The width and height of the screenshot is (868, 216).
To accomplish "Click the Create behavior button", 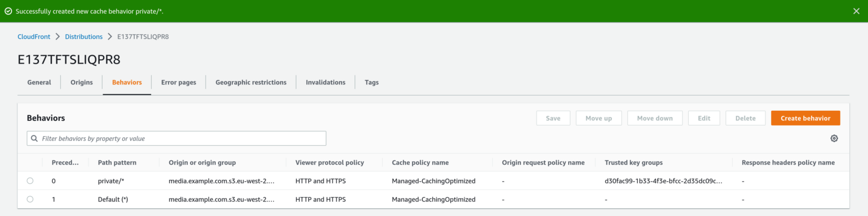I will pos(805,118).
